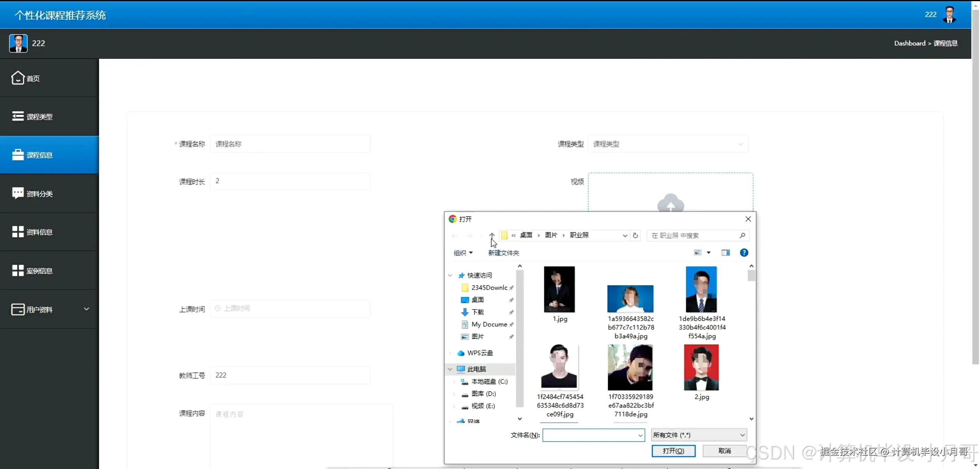
Task: Open the file dialog help icon
Action: coord(744,252)
